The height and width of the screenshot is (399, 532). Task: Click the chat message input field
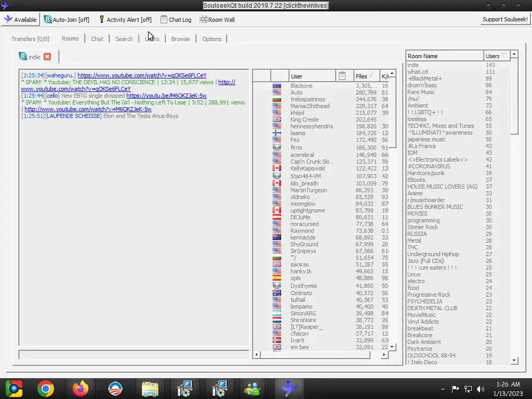pyautogui.click(x=134, y=354)
